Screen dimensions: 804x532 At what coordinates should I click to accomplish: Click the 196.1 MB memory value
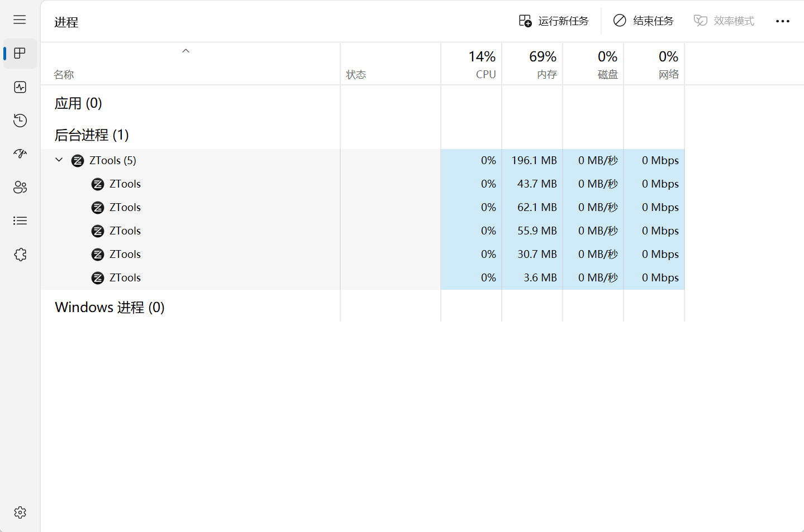click(x=534, y=161)
